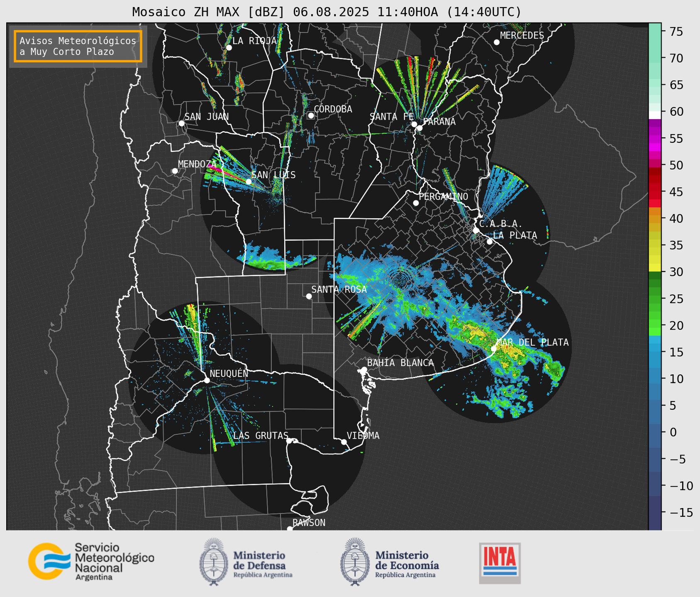
Task: Click the Ministerio de Defensa emblem
Action: click(x=214, y=562)
